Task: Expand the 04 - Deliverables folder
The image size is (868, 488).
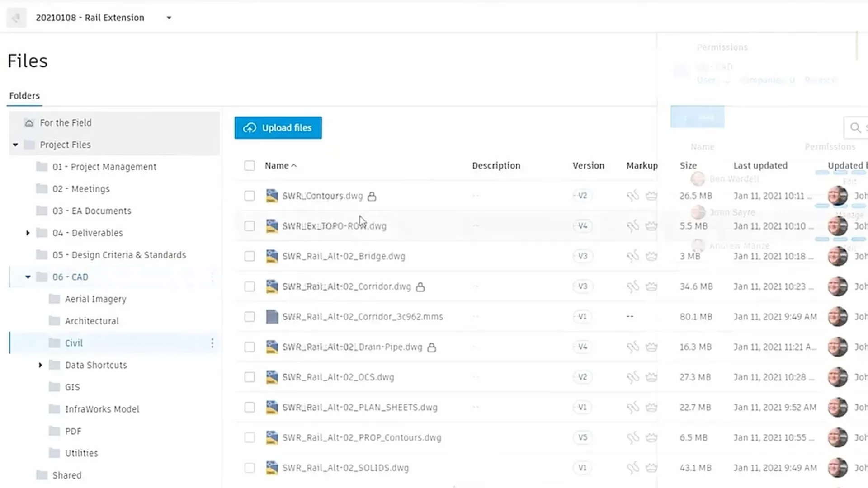Action: point(28,233)
